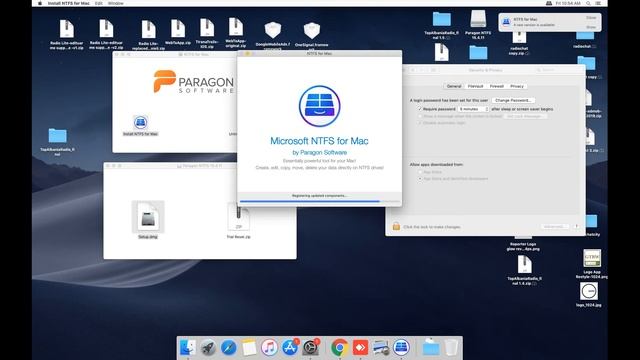This screenshot has height=360, width=640.
Task: Open Install NTFS for Mac menu
Action: pos(69,3)
